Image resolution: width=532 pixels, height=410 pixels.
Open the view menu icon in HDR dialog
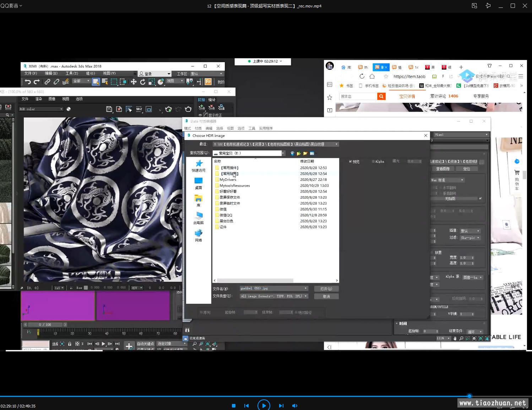point(312,153)
